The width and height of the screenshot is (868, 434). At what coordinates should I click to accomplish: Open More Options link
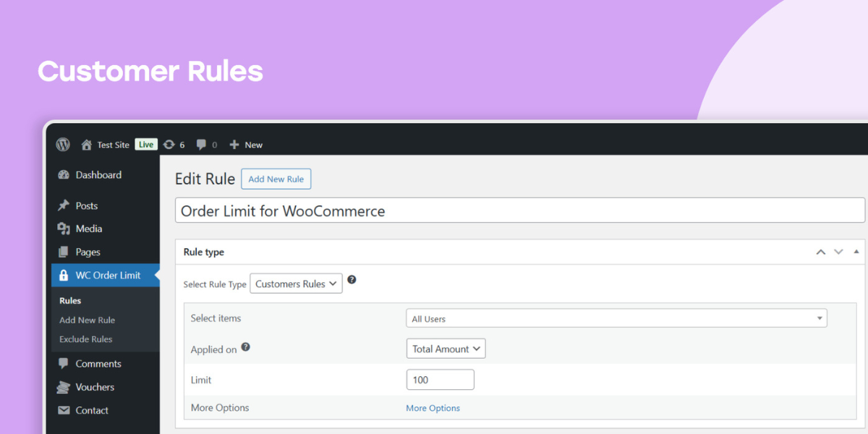click(433, 407)
